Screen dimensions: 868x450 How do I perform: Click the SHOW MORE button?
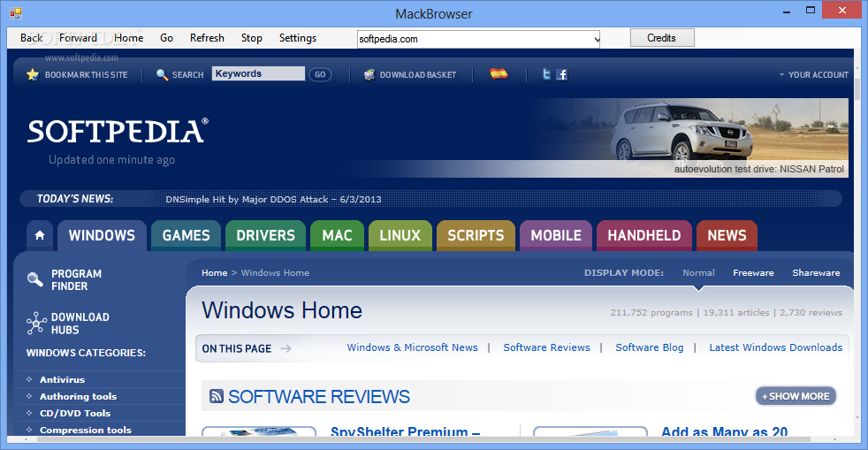pos(796,396)
